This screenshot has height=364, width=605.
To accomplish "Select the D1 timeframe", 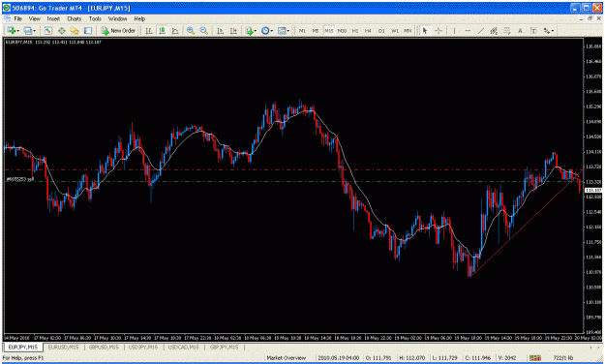I will tap(381, 31).
